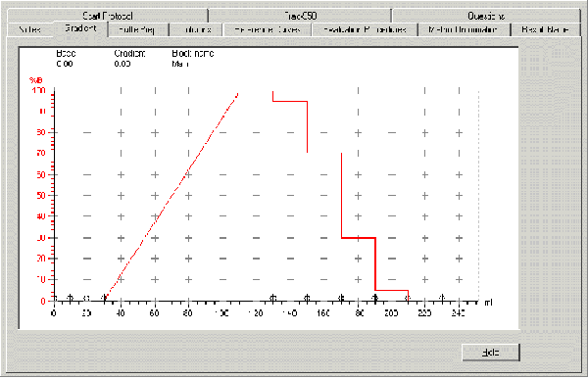Open the Reference Curves tab

268,29
